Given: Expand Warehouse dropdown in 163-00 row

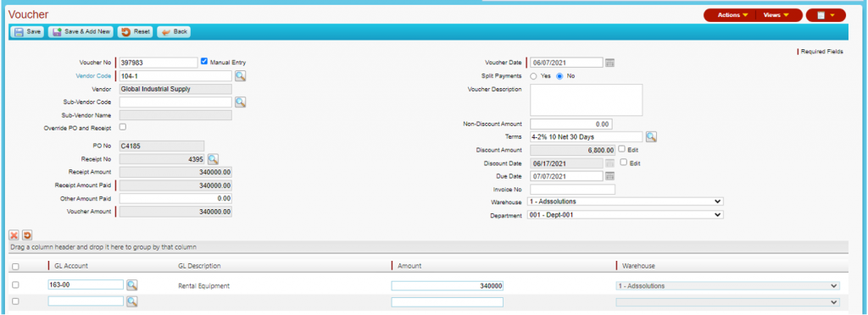Looking at the screenshot, I should click(x=727, y=286).
